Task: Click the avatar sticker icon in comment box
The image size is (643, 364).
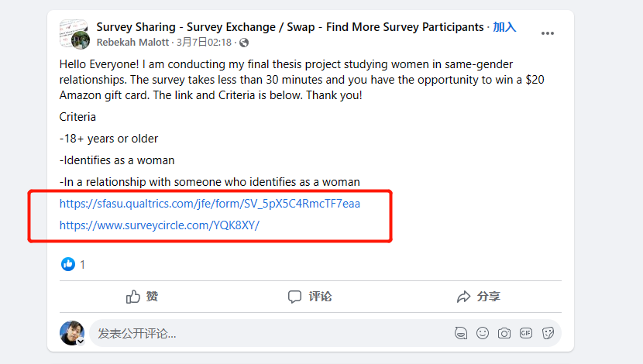Action: tap(461, 334)
